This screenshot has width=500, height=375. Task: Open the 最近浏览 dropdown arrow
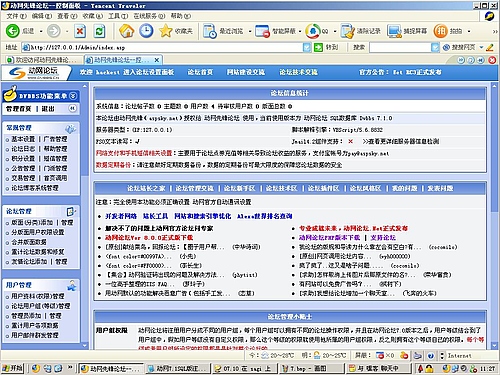pos(250,31)
